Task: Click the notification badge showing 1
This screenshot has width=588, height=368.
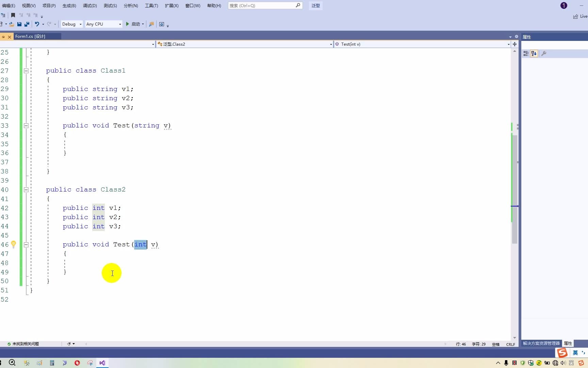Action: (x=564, y=5)
